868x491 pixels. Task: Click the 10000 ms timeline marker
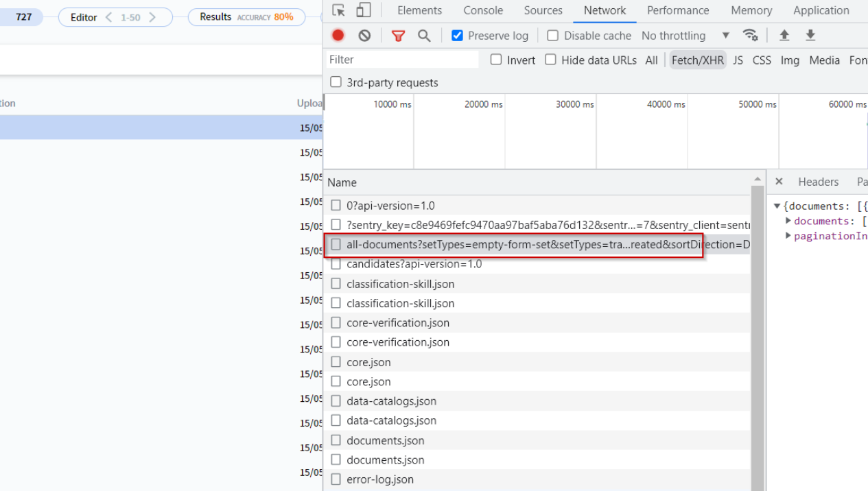tap(392, 104)
